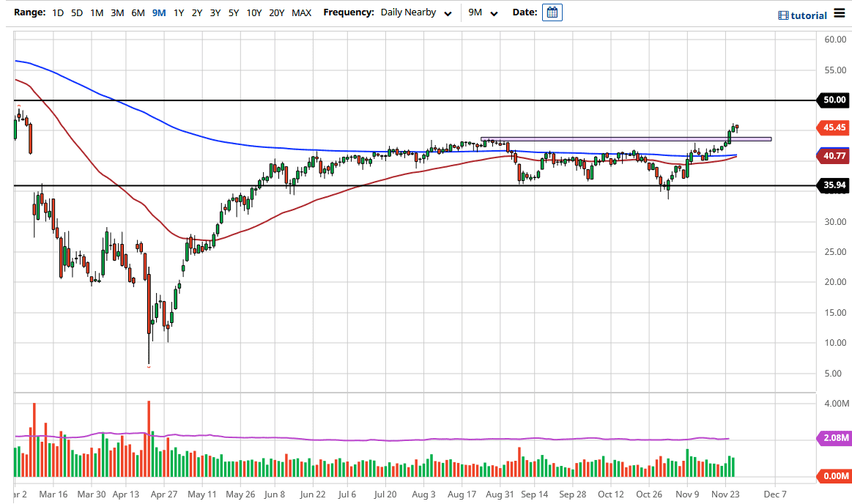Viewport: 852px width, 504px height.
Task: Click the active 9M range
Action: pyautogui.click(x=158, y=12)
